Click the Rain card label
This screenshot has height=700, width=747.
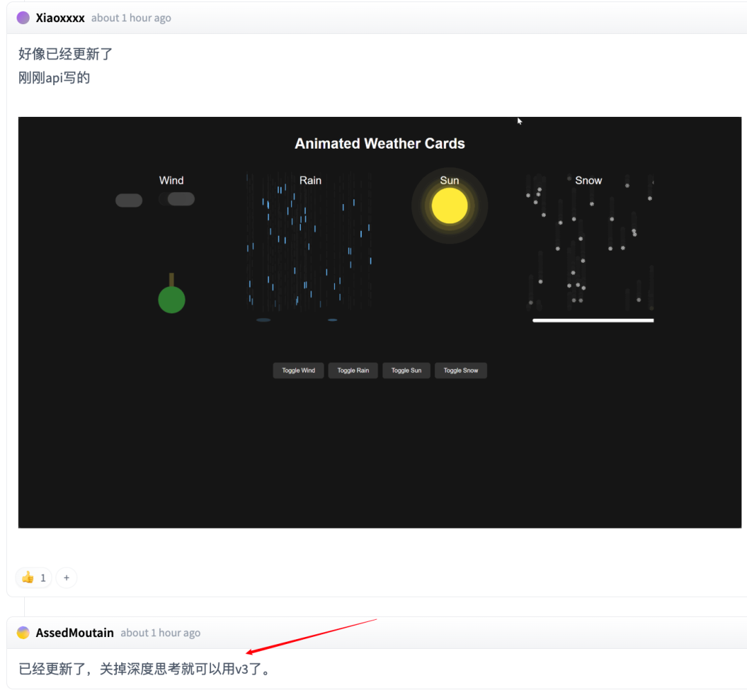[310, 180]
